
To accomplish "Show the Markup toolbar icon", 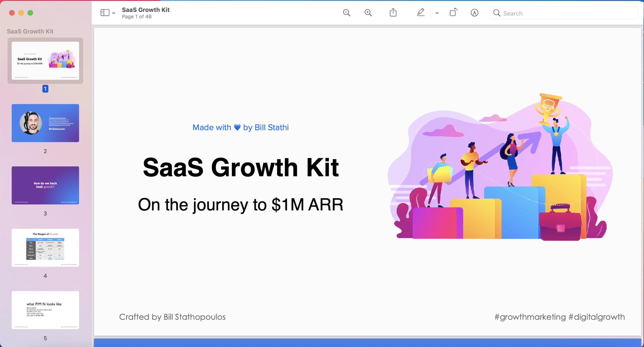I will coord(474,13).
